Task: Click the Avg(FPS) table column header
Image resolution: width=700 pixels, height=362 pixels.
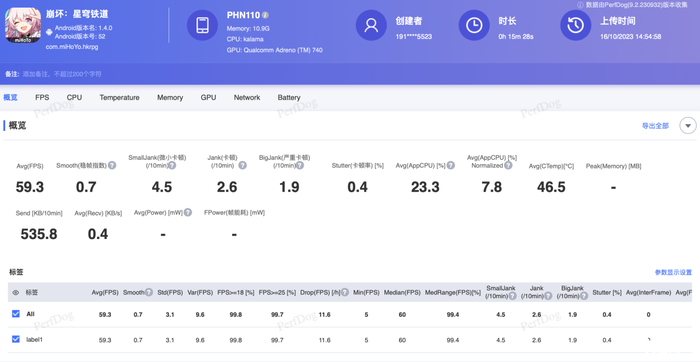Action: pos(105,292)
